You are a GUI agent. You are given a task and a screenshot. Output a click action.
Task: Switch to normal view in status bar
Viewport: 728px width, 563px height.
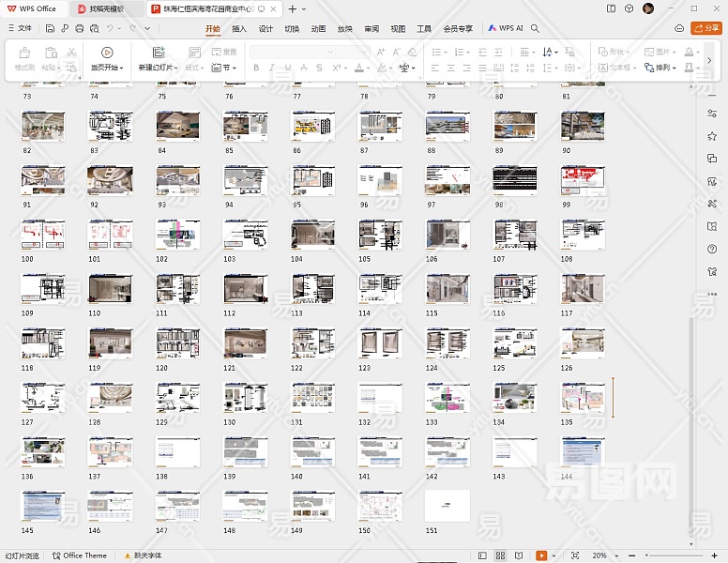tap(484, 555)
